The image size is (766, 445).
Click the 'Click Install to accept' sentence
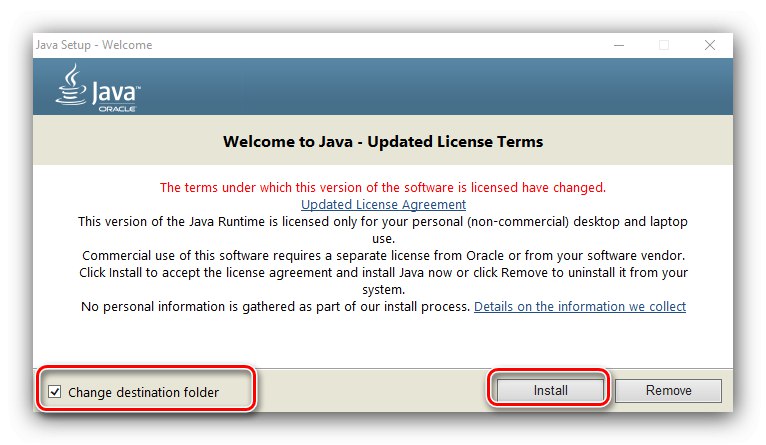pos(383,281)
